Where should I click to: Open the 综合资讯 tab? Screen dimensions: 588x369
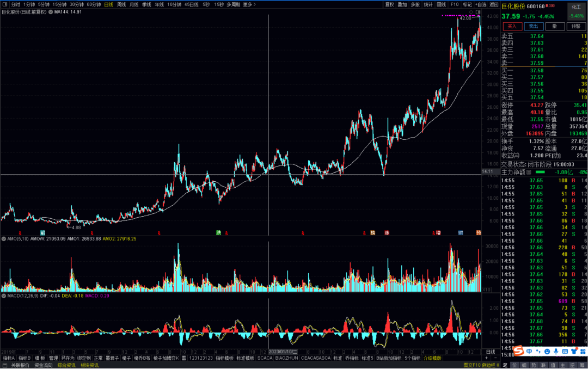click(67, 365)
